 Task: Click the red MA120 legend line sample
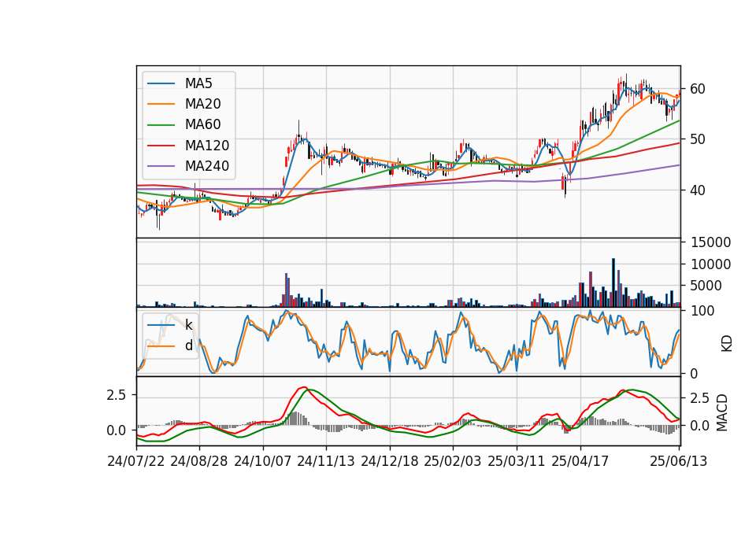click(161, 146)
